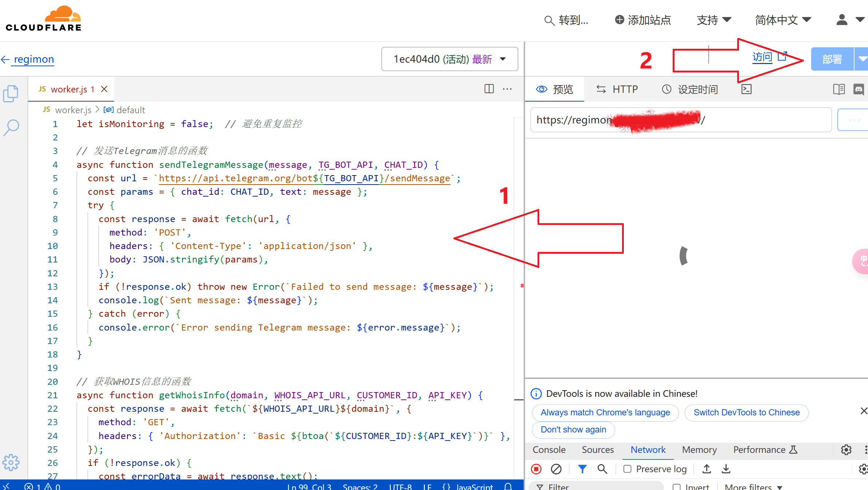Screen dimensions: 868x490
Task: Switch to the 设定时间 schedule tab
Action: [x=690, y=89]
